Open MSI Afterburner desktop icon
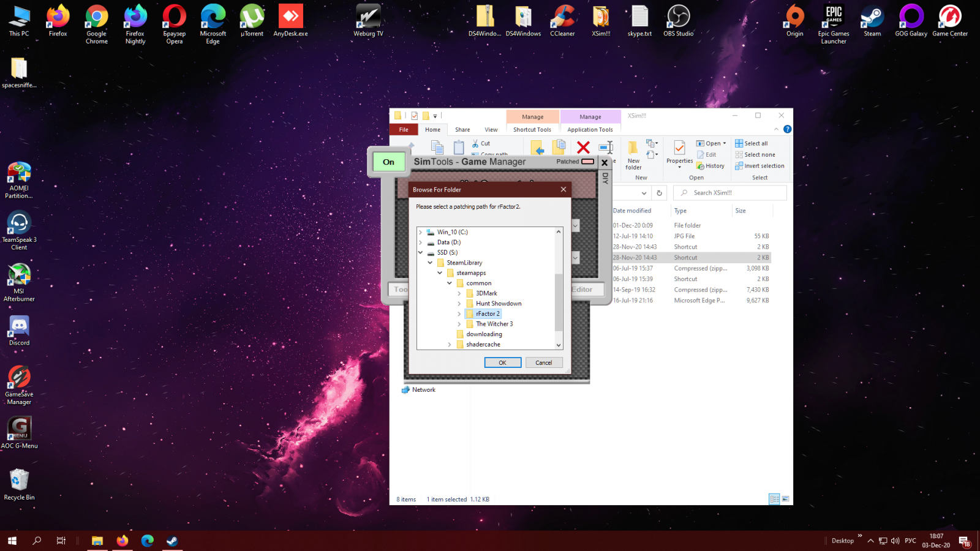 (19, 283)
